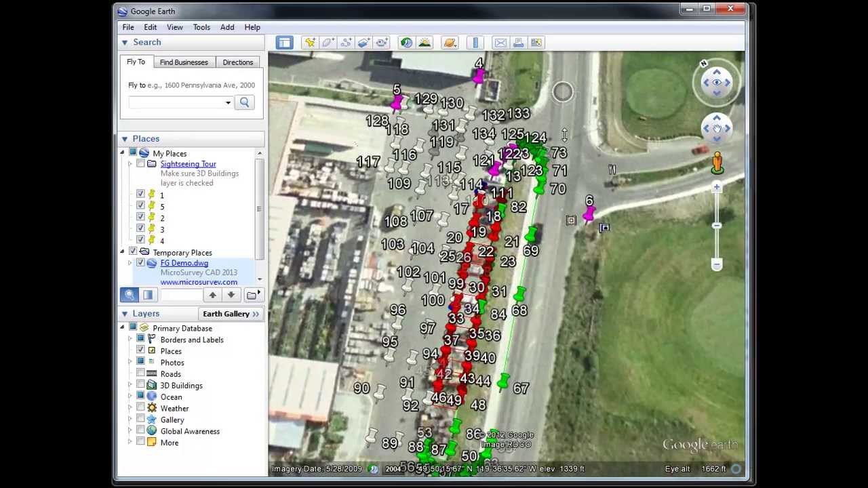868x488 pixels.
Task: Click the Move joystick hand control
Action: coord(717,128)
